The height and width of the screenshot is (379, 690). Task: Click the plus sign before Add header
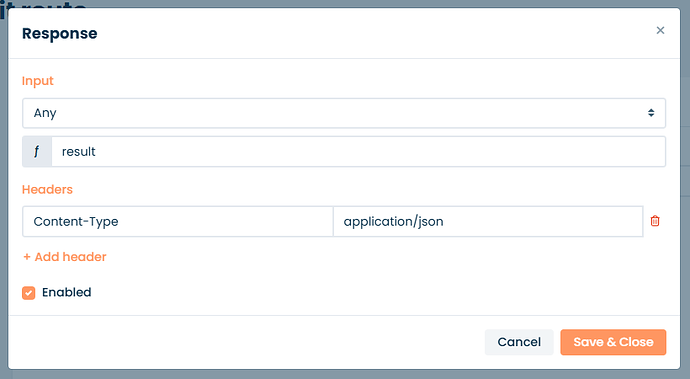[x=27, y=257]
